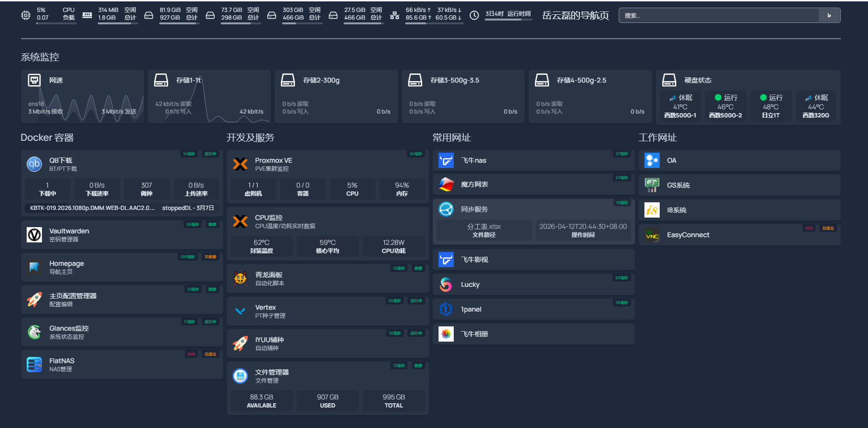The width and height of the screenshot is (868, 428).
Task: Open the 飞牛nas icon
Action: point(446,160)
